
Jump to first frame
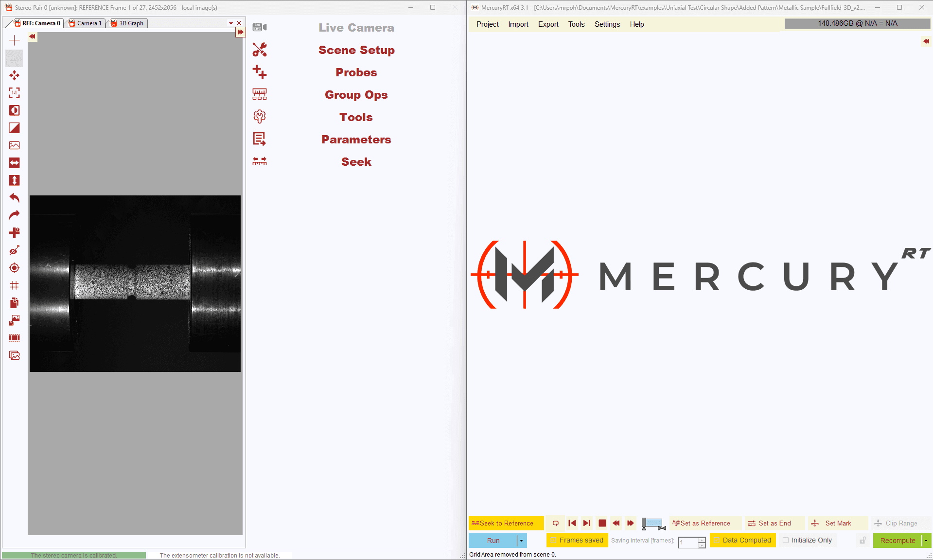pos(572,523)
